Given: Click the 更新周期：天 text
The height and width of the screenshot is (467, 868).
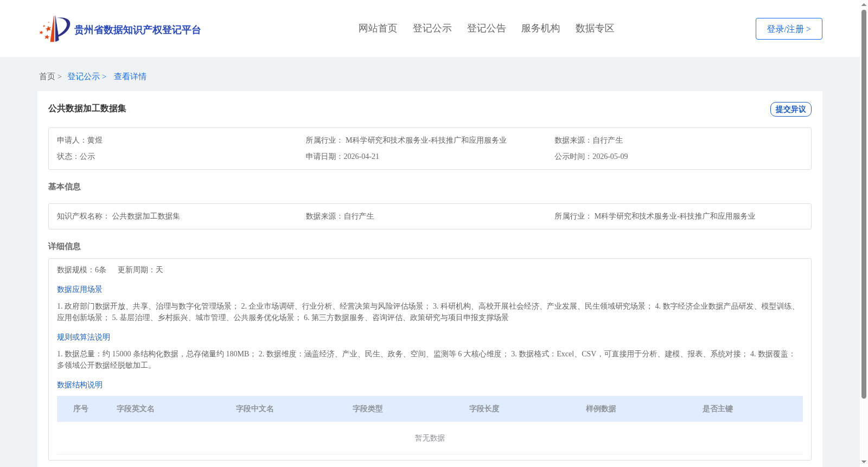Looking at the screenshot, I should 141,270.
